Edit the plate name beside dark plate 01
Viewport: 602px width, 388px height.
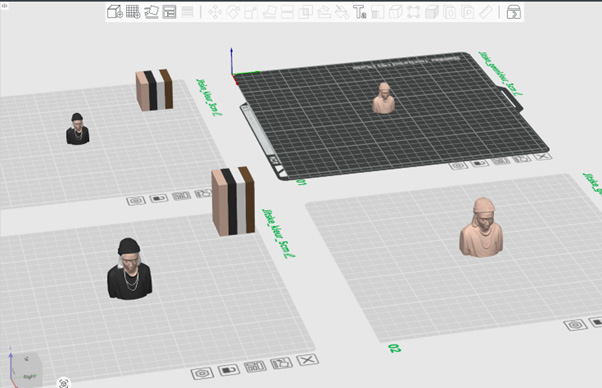tap(500, 73)
